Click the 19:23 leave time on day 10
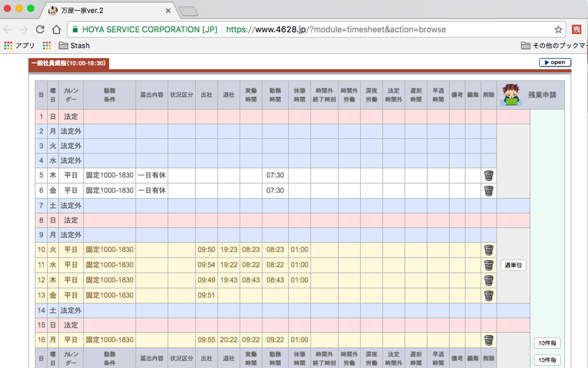 [229, 250]
